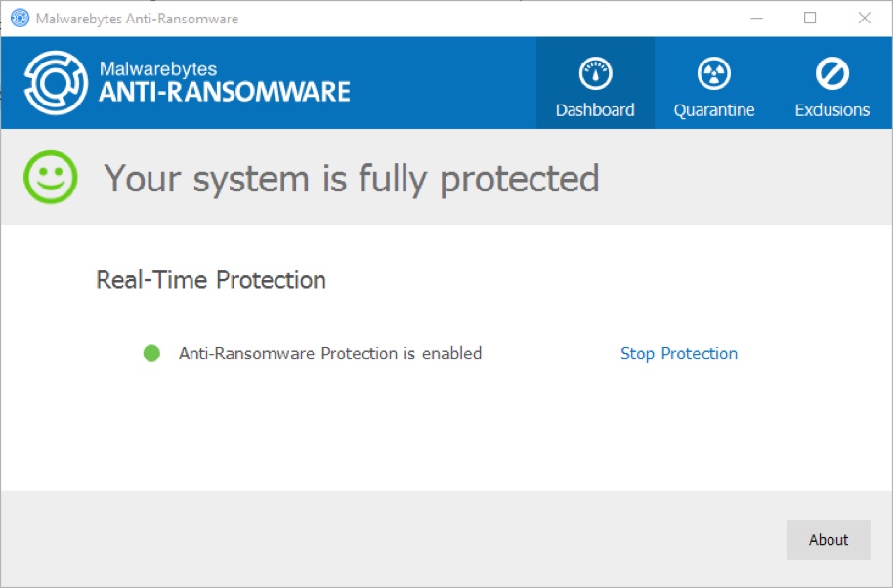Image resolution: width=893 pixels, height=588 pixels.
Task: Go to the Exclusions tab label
Action: 831,110
